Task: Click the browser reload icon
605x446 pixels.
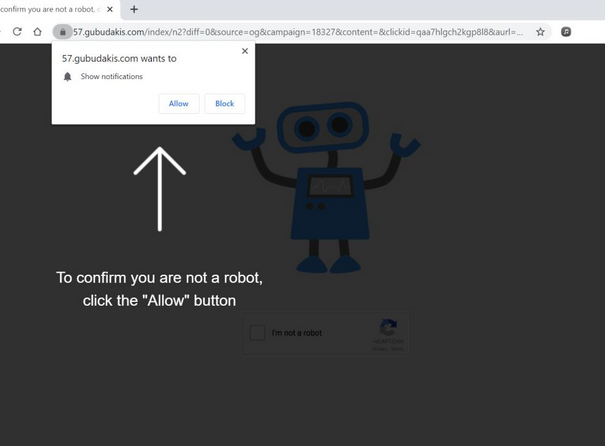Action: tap(17, 32)
